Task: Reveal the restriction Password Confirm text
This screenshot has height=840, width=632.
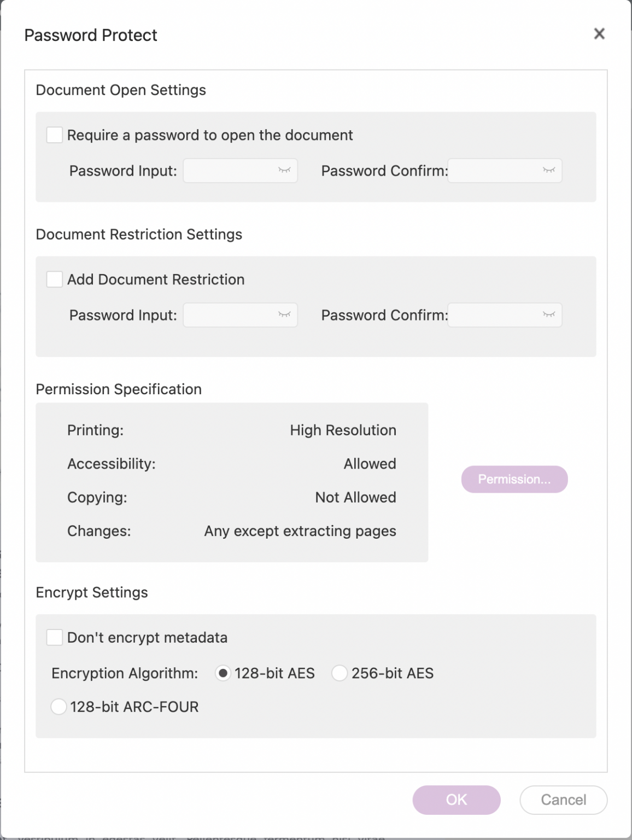Action: point(549,315)
